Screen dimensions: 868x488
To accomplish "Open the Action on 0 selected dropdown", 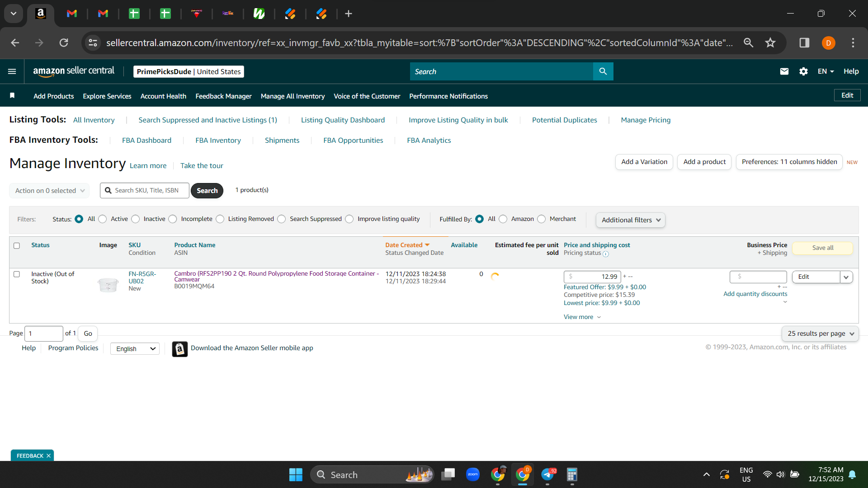I will (49, 191).
